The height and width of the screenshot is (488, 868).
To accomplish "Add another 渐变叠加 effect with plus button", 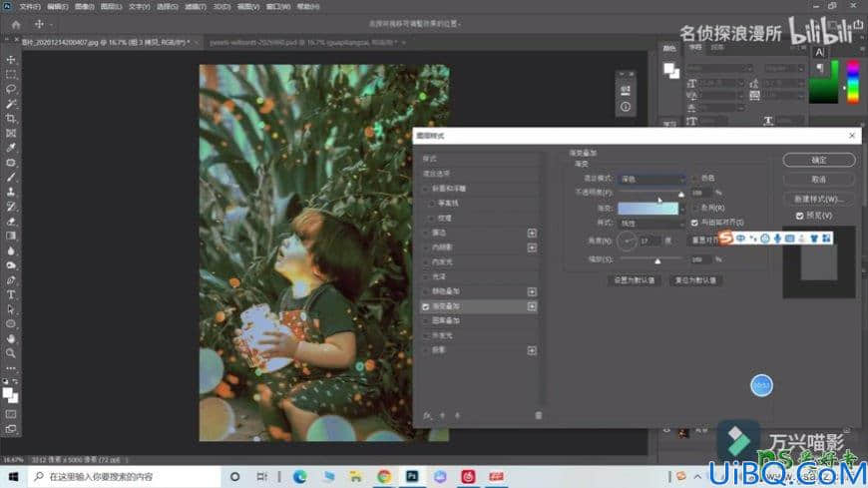I will click(532, 306).
